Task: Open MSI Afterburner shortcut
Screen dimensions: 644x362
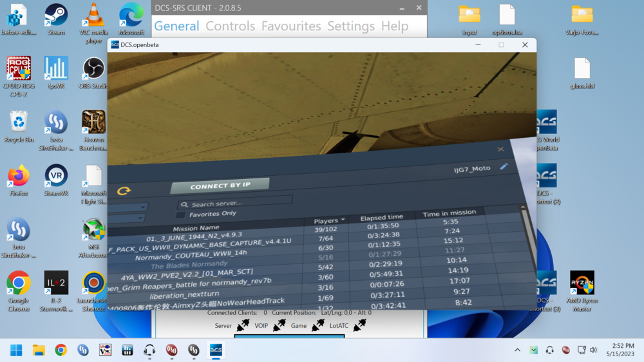Action: tap(93, 238)
